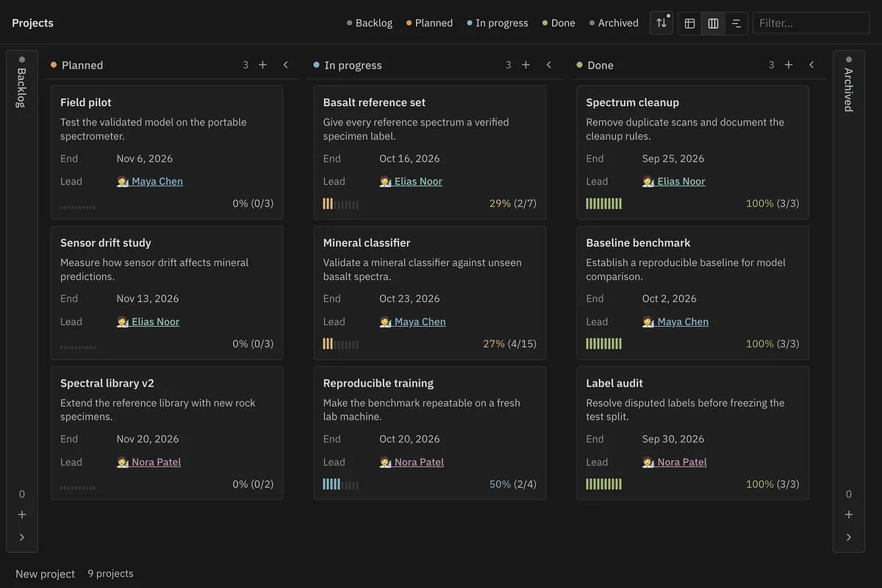882x588 pixels.
Task: Toggle the Planned status filter
Action: [x=429, y=23]
